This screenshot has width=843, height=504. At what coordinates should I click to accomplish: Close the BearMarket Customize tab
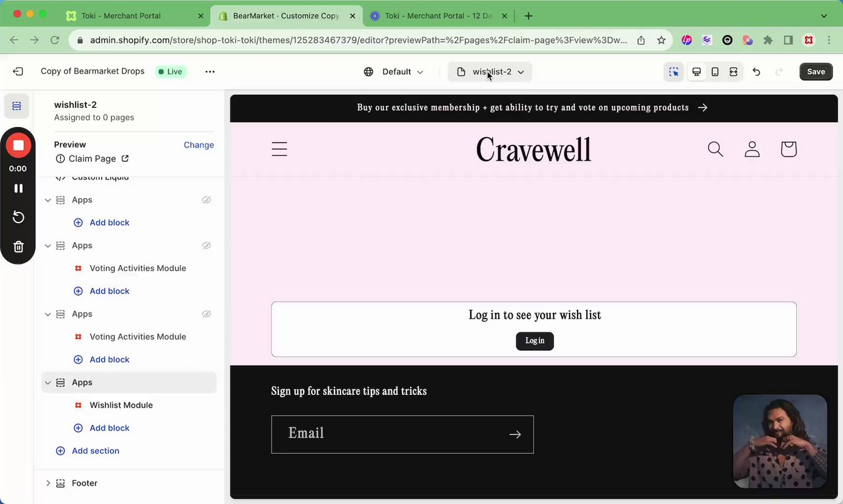(352, 16)
